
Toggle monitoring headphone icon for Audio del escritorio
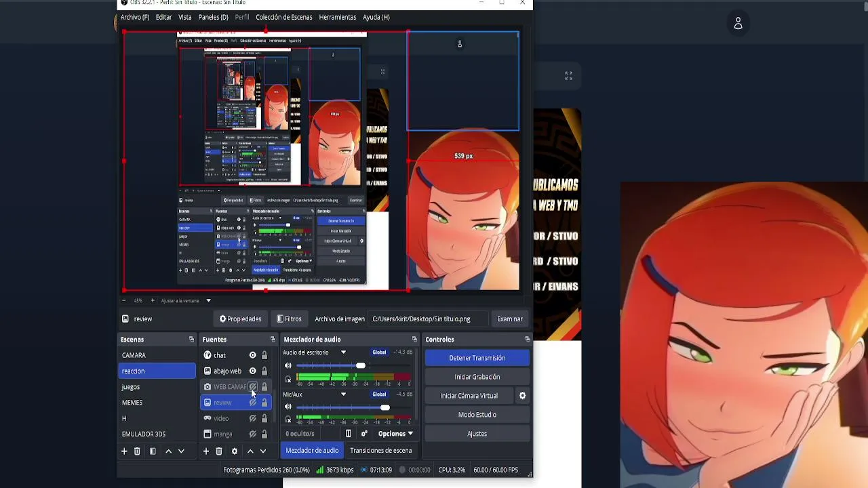coord(288,379)
